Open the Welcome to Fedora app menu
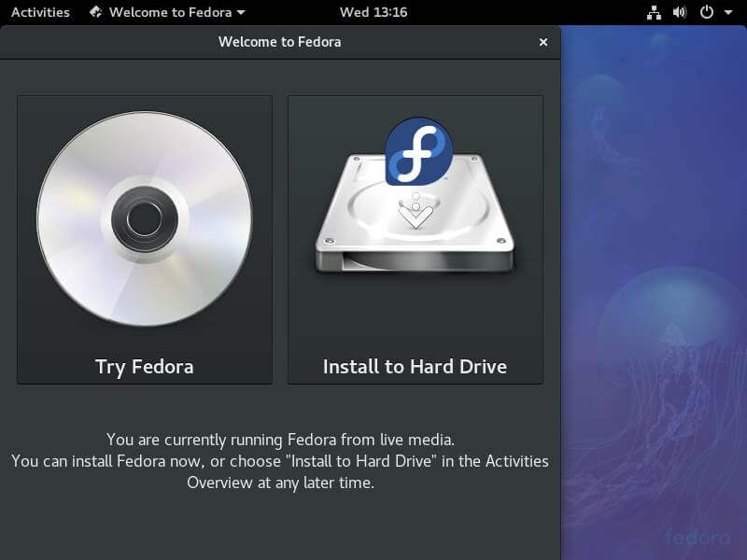 coord(167,12)
